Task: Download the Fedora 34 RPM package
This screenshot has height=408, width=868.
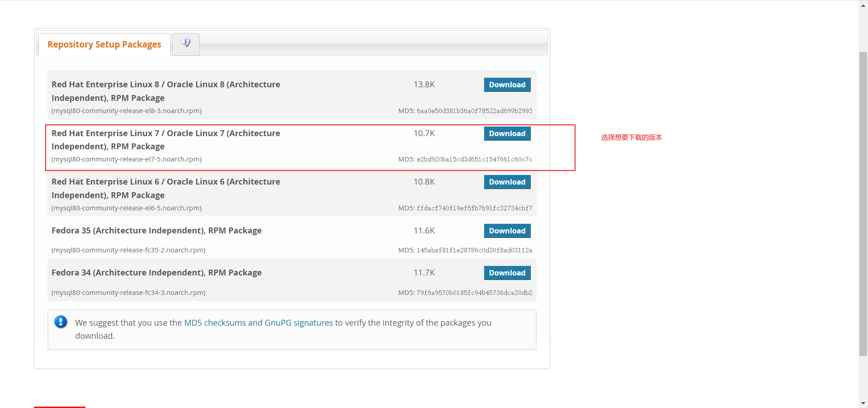Action: 507,273
